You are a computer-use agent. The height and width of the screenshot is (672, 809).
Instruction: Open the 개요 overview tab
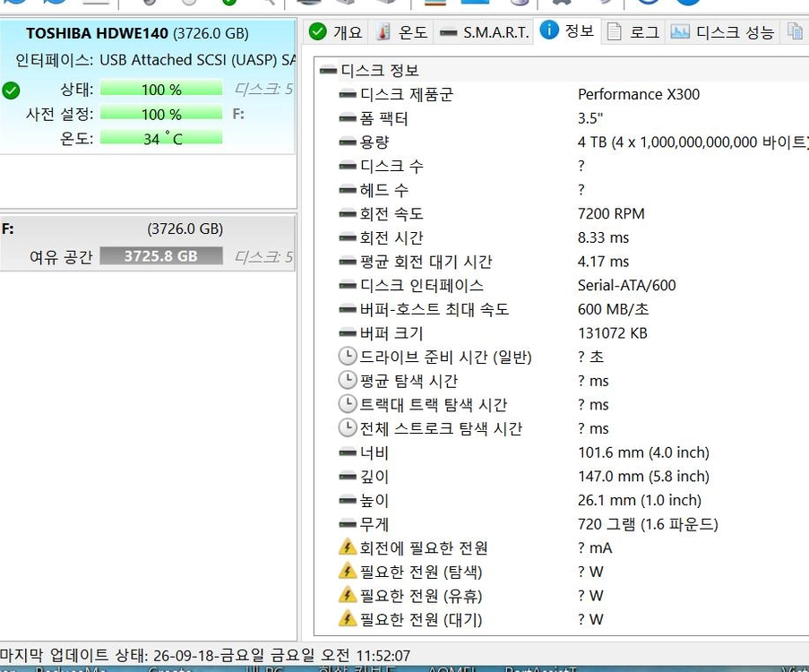[x=336, y=32]
